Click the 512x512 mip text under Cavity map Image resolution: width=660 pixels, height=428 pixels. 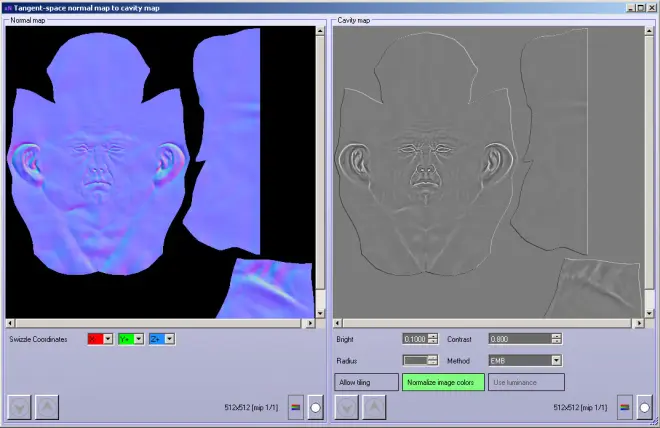tap(580, 407)
